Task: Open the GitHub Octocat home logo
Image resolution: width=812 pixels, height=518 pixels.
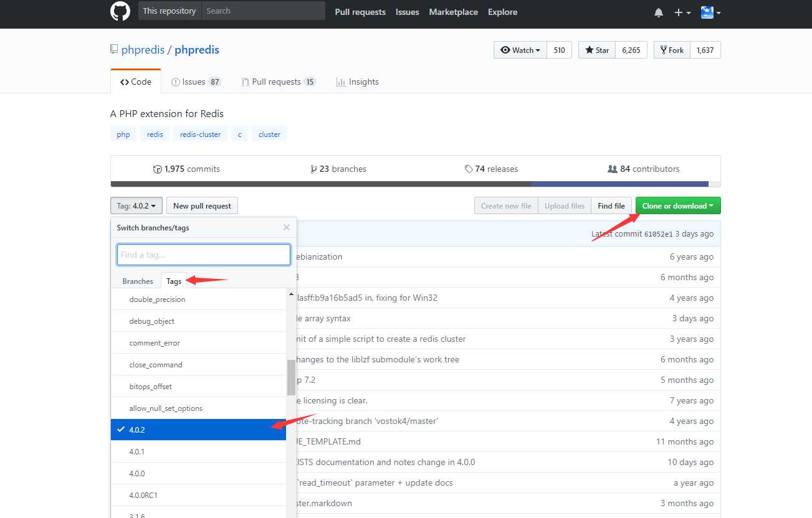Action: click(x=120, y=11)
